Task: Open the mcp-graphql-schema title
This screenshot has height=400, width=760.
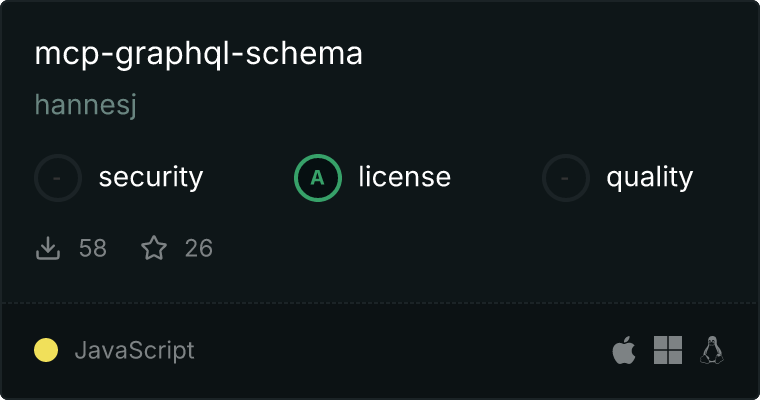Action: pos(198,54)
